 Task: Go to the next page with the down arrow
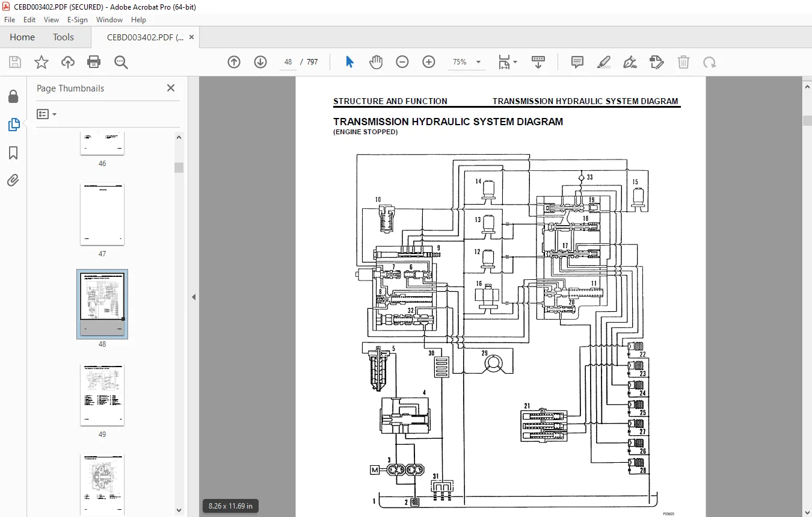[260, 62]
